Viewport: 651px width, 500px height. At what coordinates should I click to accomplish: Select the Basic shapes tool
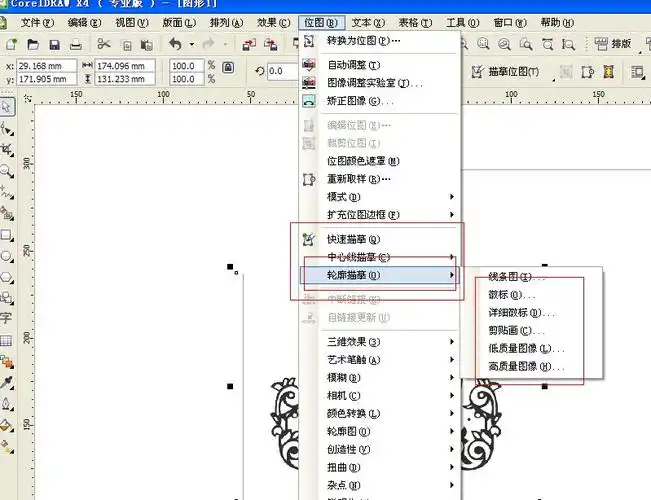7,297
